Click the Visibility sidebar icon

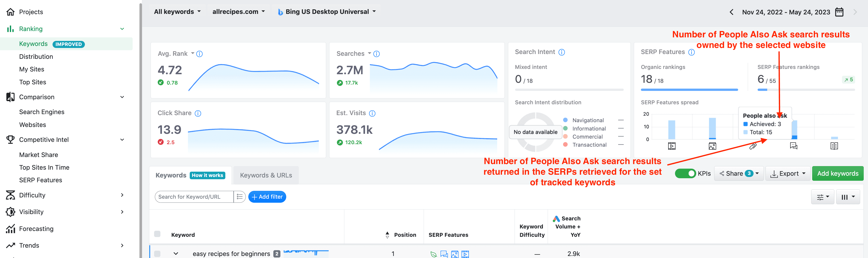(x=10, y=212)
